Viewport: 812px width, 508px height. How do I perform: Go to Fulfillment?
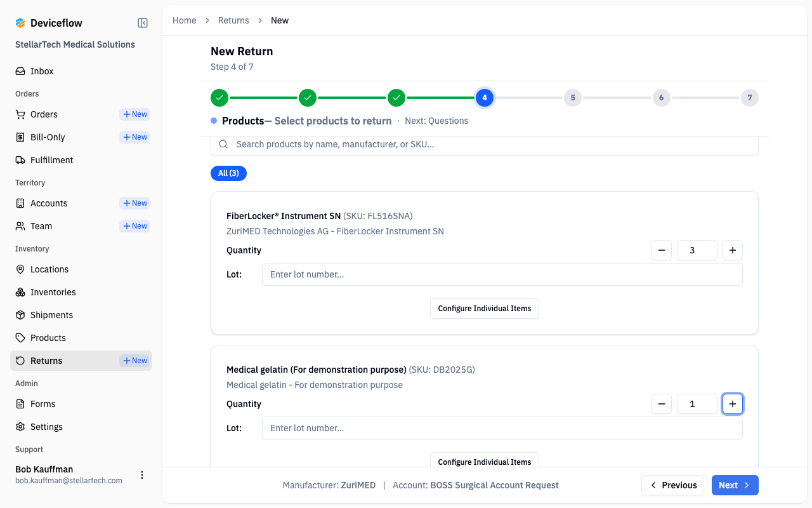[81, 160]
